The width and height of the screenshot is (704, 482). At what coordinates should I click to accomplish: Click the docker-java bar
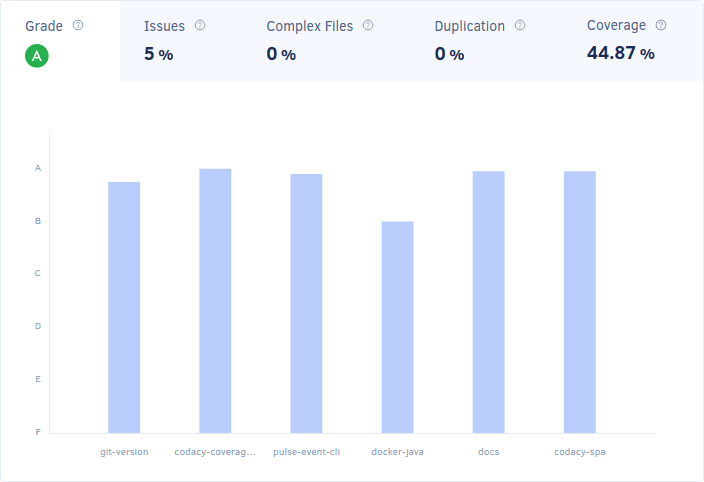tap(397, 327)
